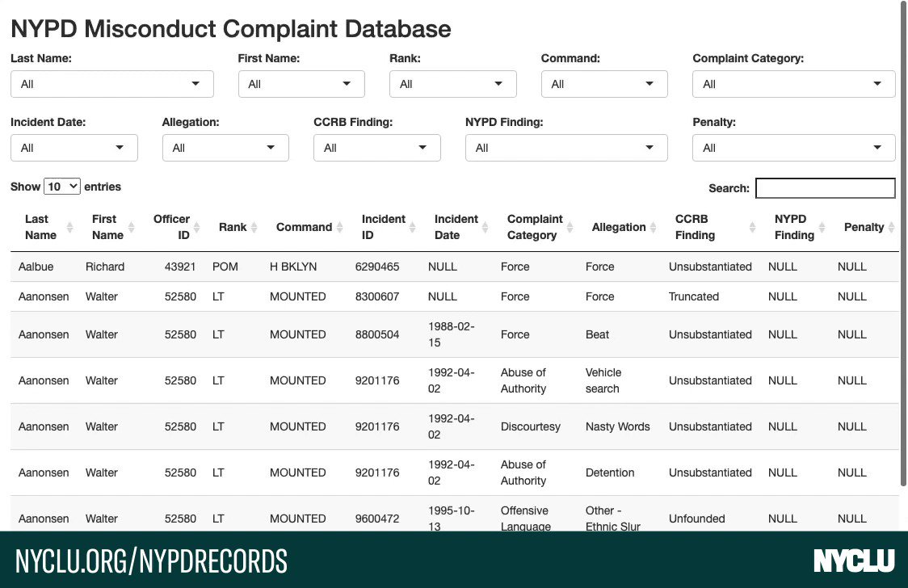Click the 'Beat' allegation cell
Image resolution: width=908 pixels, height=588 pixels.
pyautogui.click(x=597, y=334)
